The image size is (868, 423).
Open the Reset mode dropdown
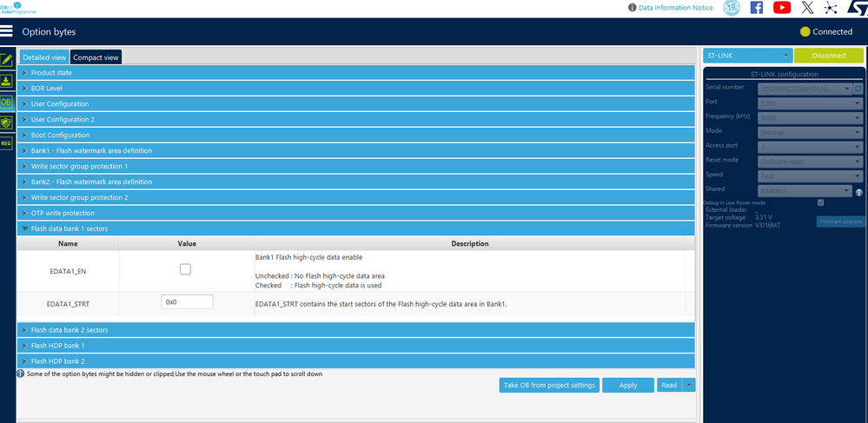click(810, 161)
